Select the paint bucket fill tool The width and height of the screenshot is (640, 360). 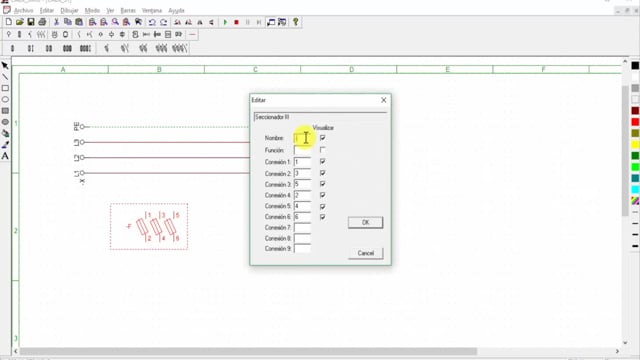(5, 133)
